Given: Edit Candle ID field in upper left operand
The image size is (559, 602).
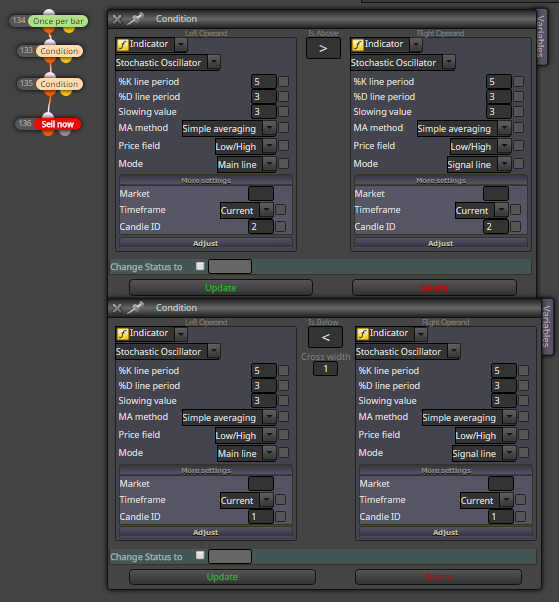Looking at the screenshot, I should pyautogui.click(x=261, y=227).
